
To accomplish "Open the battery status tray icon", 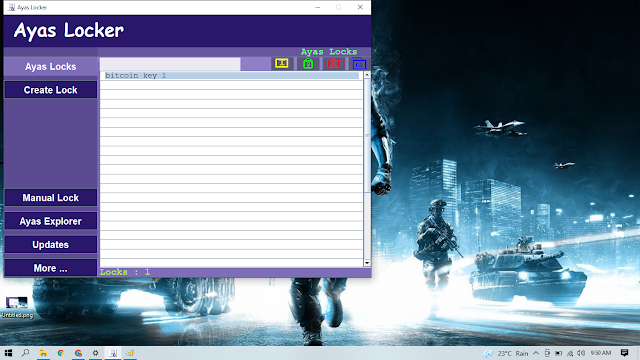I will click(x=558, y=353).
